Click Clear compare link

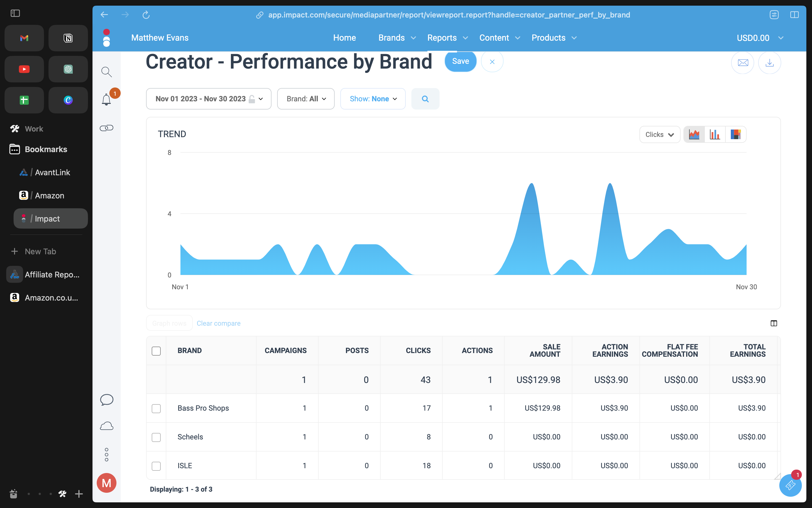pyautogui.click(x=219, y=323)
